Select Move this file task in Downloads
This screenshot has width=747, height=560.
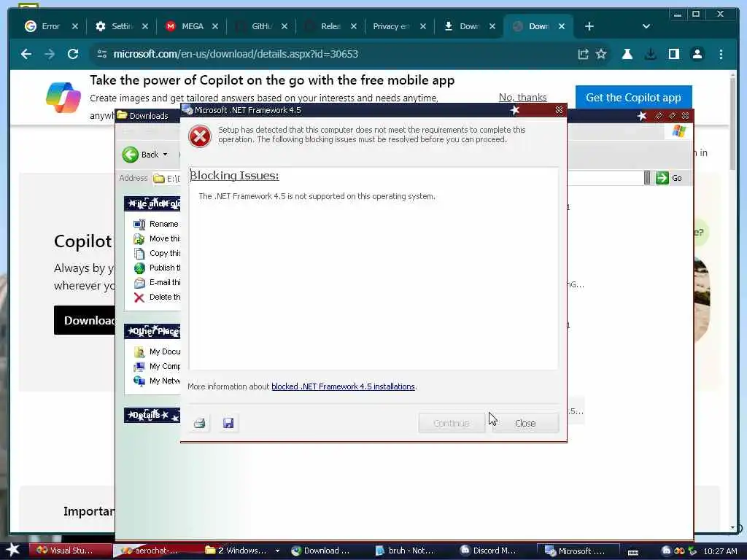(x=157, y=238)
